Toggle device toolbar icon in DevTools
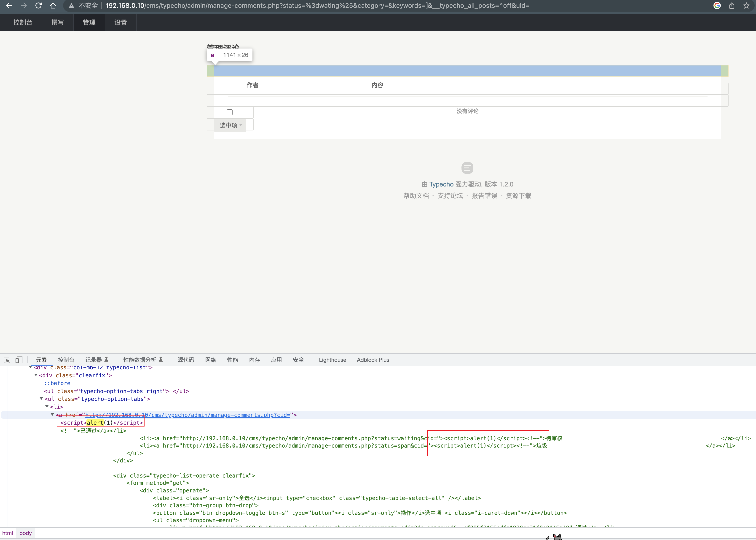This screenshot has height=540, width=756. click(x=19, y=360)
